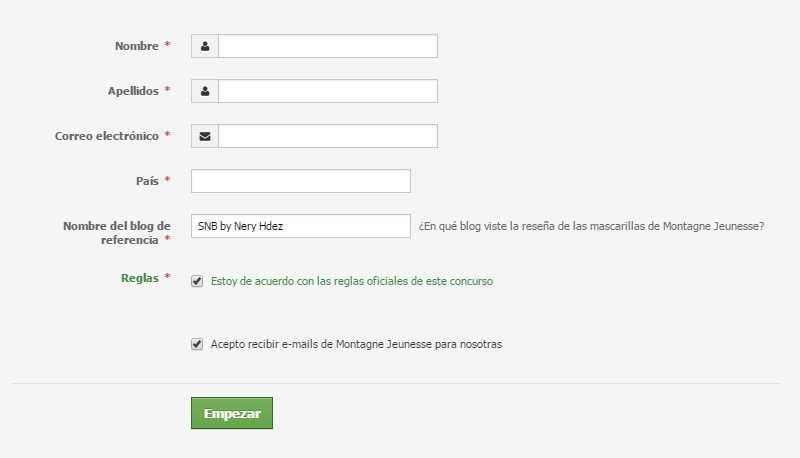Click the ¿En qué blog viste la reseña help text

coord(591,226)
